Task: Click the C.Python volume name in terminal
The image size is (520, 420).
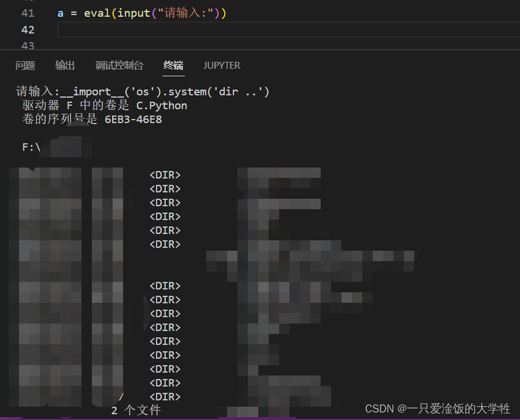Action: click(x=161, y=105)
